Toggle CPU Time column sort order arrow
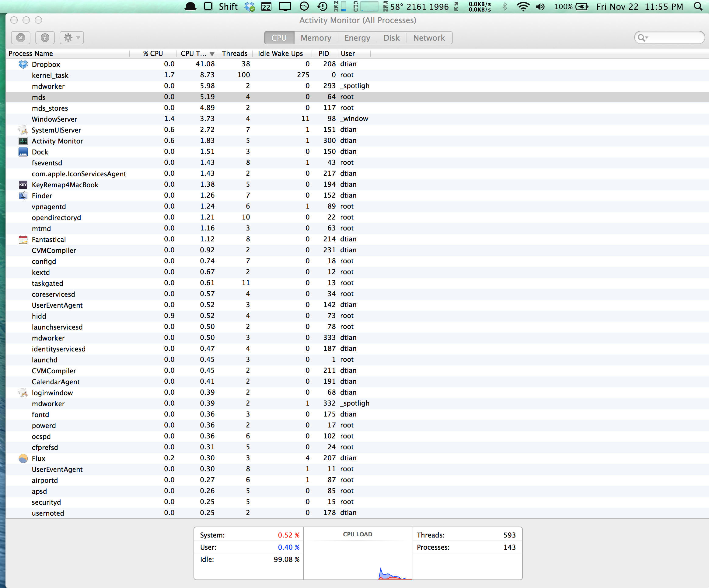Screen dimensions: 709x588 tap(212, 54)
